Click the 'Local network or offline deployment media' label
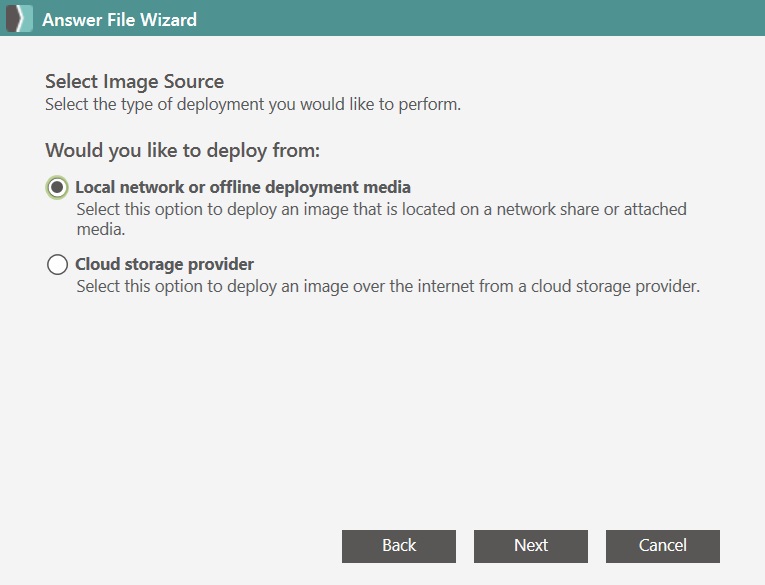765x585 pixels. pos(243,187)
